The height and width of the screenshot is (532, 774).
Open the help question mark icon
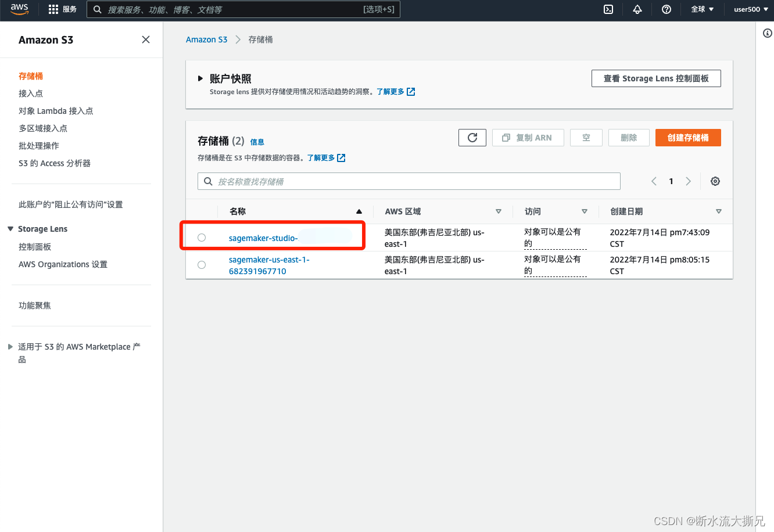(x=666, y=9)
